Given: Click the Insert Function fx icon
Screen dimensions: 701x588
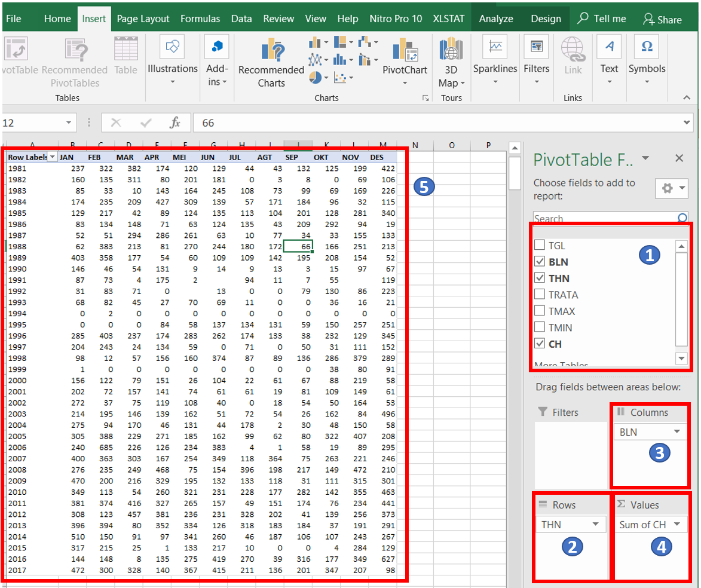Looking at the screenshot, I should click(175, 122).
